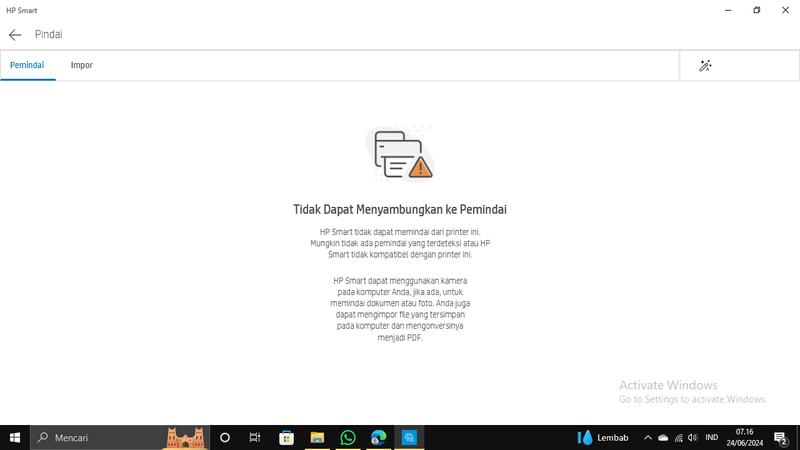Switch to the Impor tab
The image size is (800, 450).
click(x=82, y=65)
